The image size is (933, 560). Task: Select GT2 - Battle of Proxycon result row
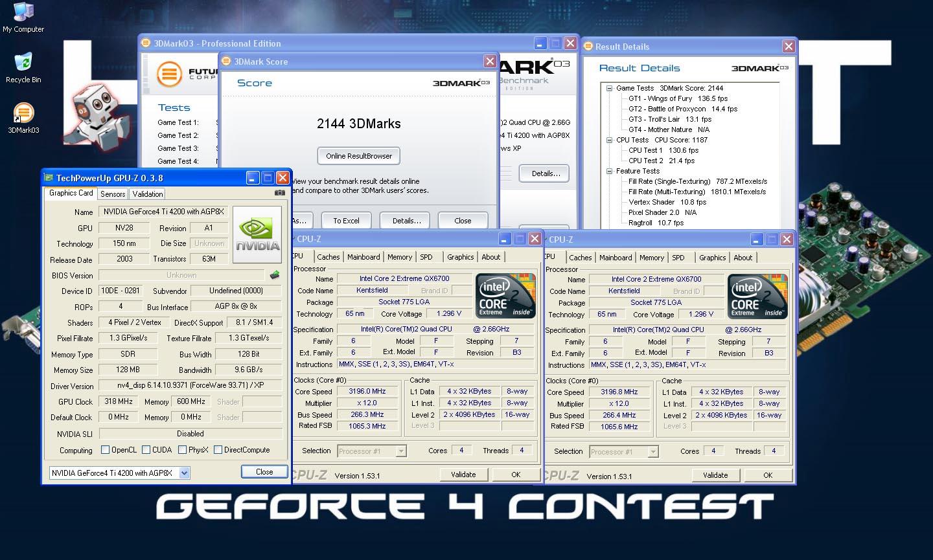click(683, 109)
